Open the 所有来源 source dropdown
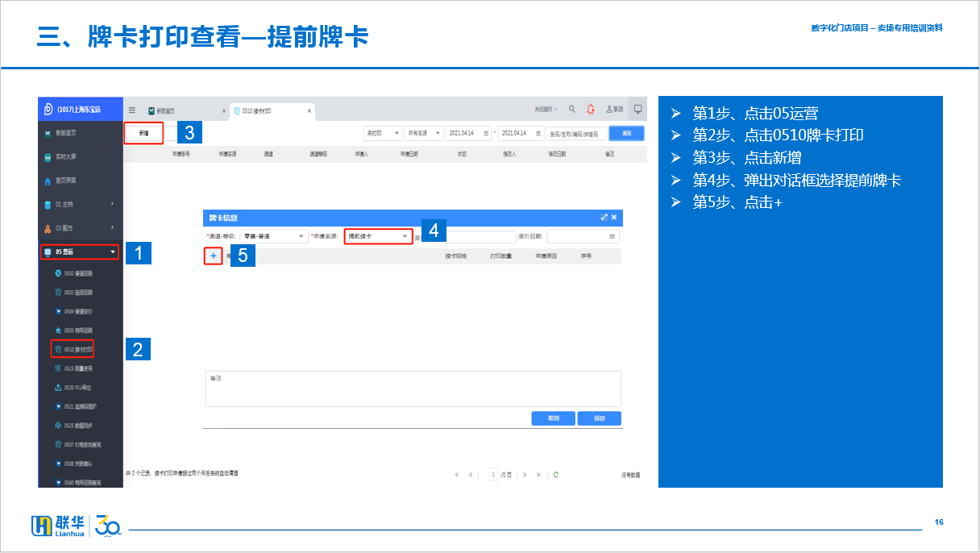 coord(425,133)
